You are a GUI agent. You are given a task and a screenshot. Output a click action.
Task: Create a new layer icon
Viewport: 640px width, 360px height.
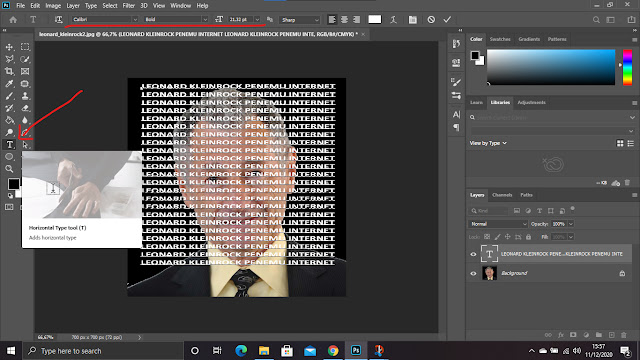[611, 335]
